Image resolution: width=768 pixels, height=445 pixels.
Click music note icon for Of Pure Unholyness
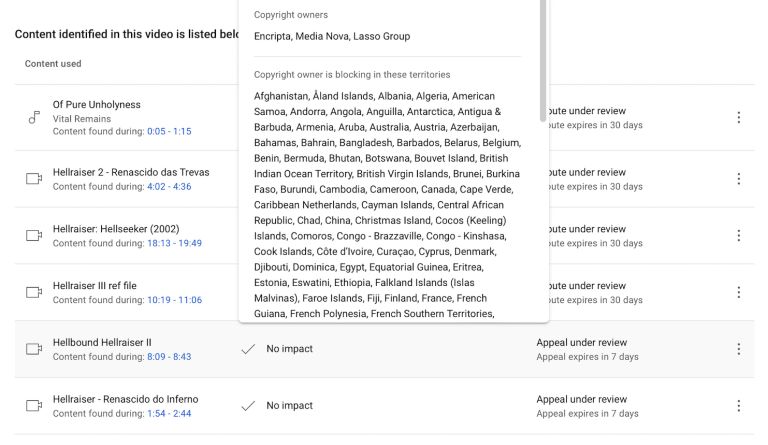(33, 118)
